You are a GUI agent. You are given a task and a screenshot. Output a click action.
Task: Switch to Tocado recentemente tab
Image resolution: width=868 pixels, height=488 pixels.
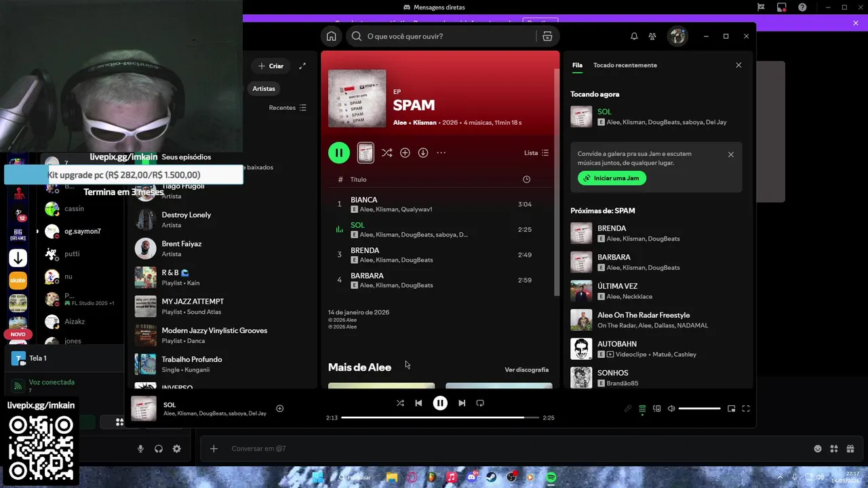(x=625, y=65)
